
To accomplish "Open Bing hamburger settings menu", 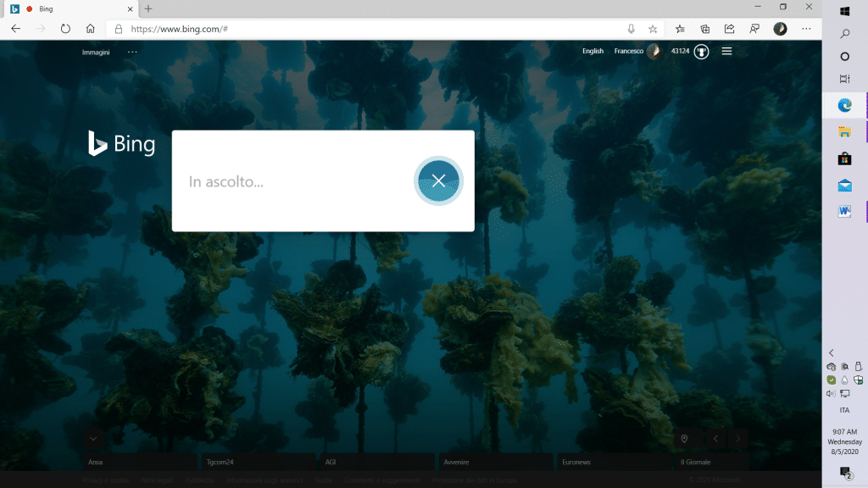I will (x=726, y=52).
